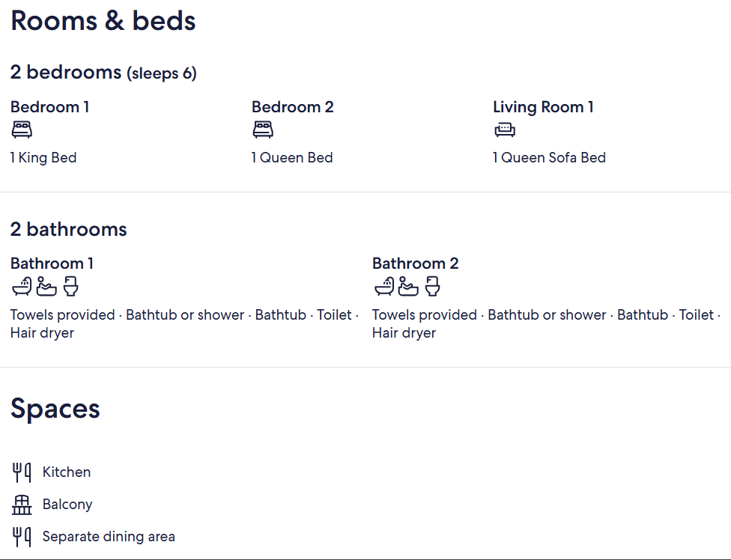Click the 1 King Bed text

[x=43, y=157]
